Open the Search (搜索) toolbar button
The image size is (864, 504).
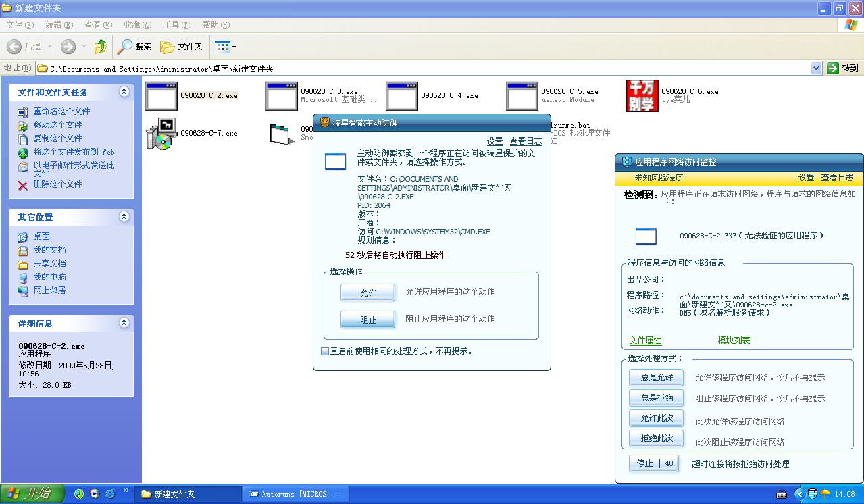tap(134, 47)
